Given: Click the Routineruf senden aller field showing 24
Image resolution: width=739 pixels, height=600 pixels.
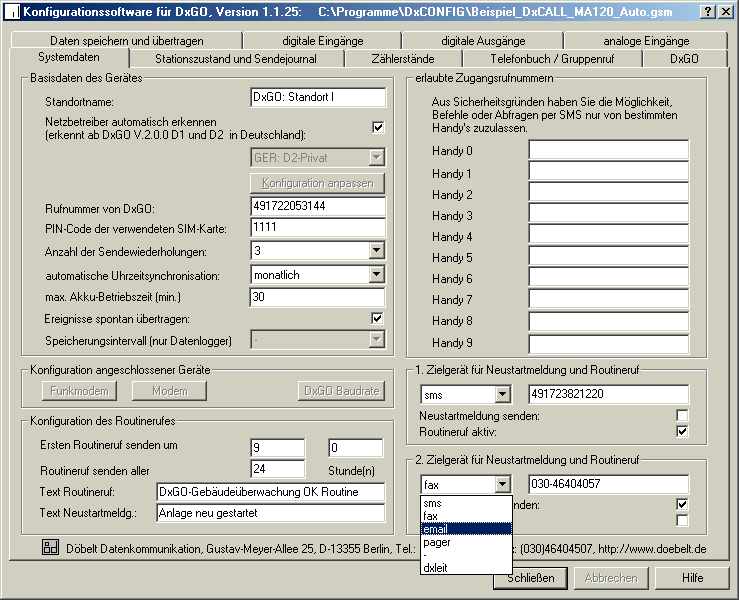Looking at the screenshot, I should pos(278,469).
